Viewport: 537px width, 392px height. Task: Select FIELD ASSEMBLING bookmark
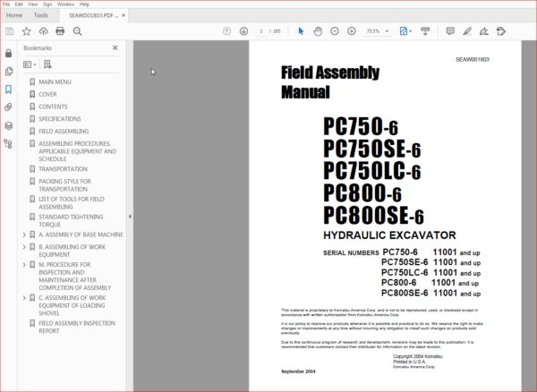[64, 132]
